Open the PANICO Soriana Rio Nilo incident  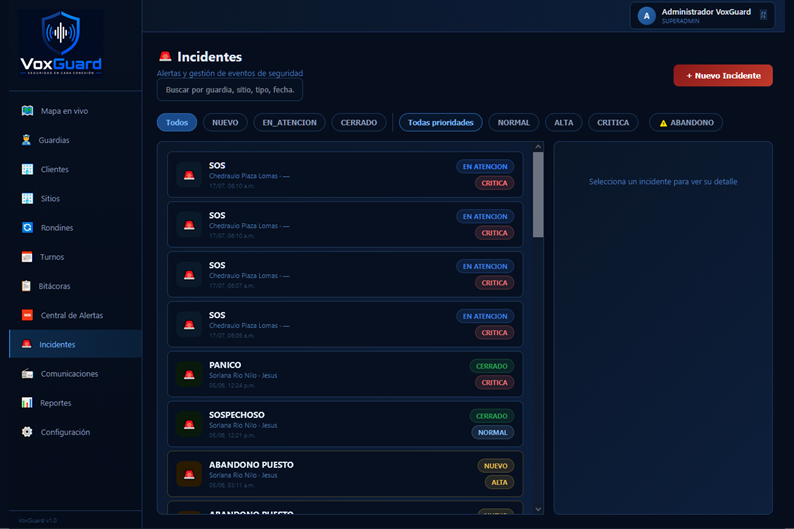(x=345, y=374)
